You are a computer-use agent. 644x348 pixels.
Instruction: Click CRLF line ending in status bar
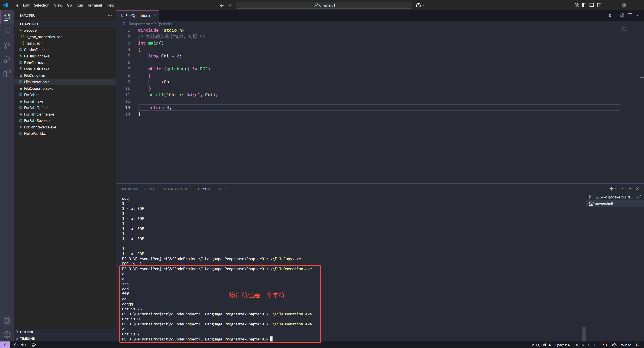point(592,345)
